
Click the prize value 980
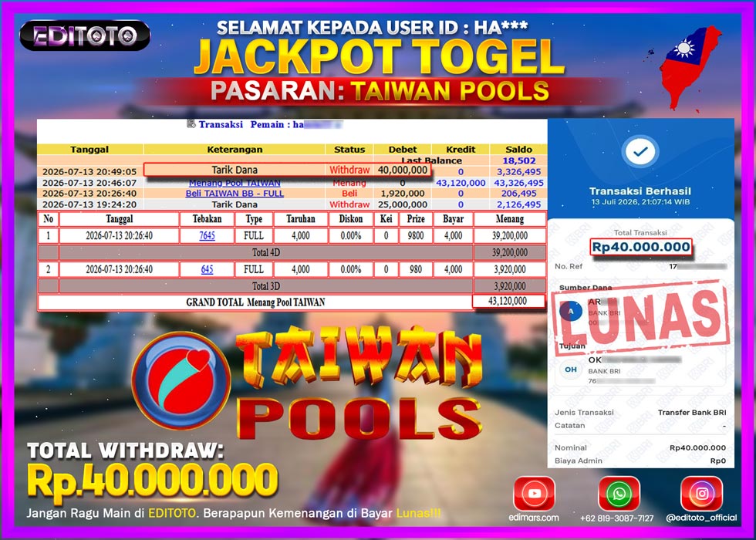pyautogui.click(x=416, y=269)
